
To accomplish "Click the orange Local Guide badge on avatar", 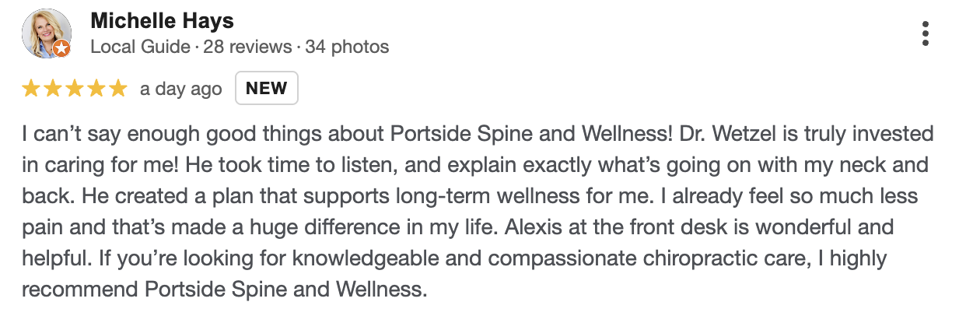I will point(61,48).
